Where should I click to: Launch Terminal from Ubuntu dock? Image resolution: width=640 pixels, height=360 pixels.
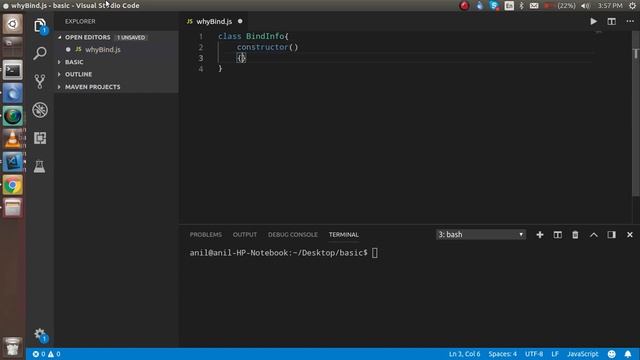tap(13, 70)
